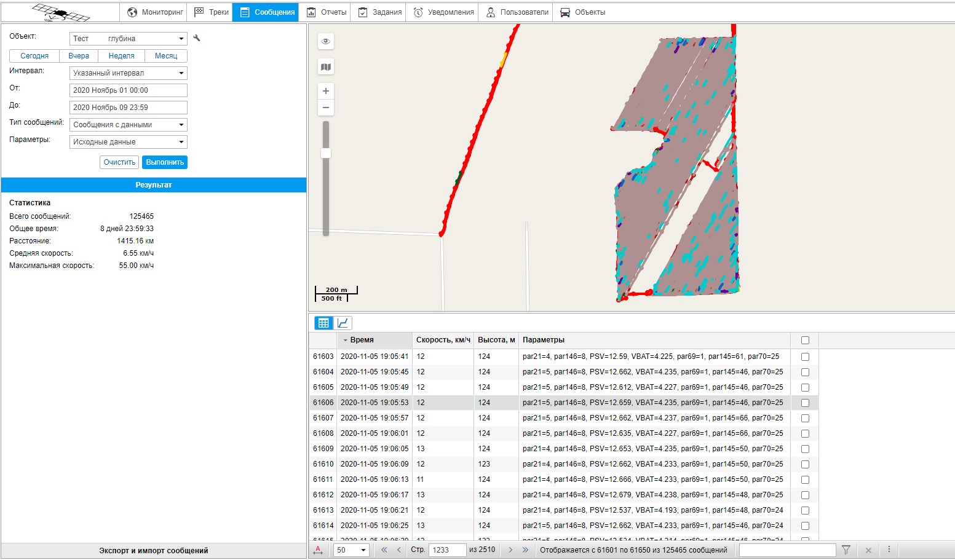
Task: Check the select-all checkbox in table header
Action: pyautogui.click(x=805, y=340)
